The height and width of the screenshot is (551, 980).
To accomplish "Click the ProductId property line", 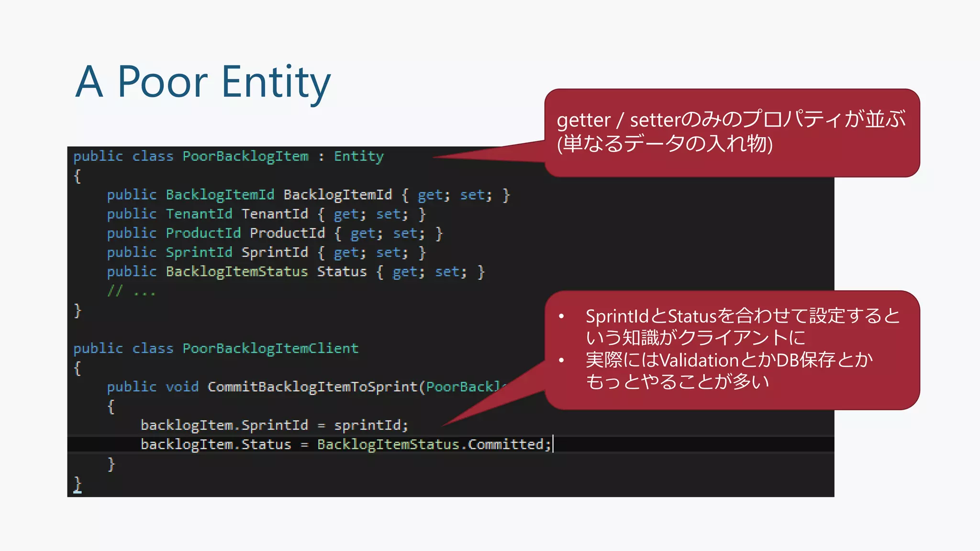I will 275,233.
